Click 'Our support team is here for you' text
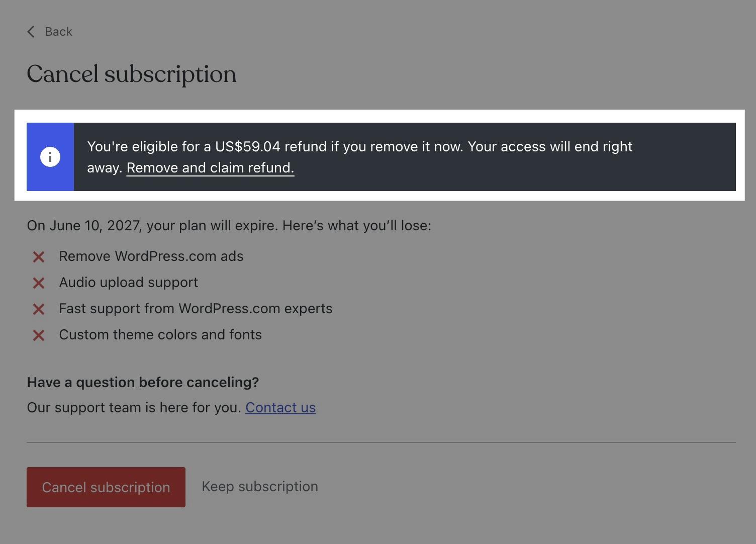This screenshot has height=544, width=756. [x=134, y=407]
